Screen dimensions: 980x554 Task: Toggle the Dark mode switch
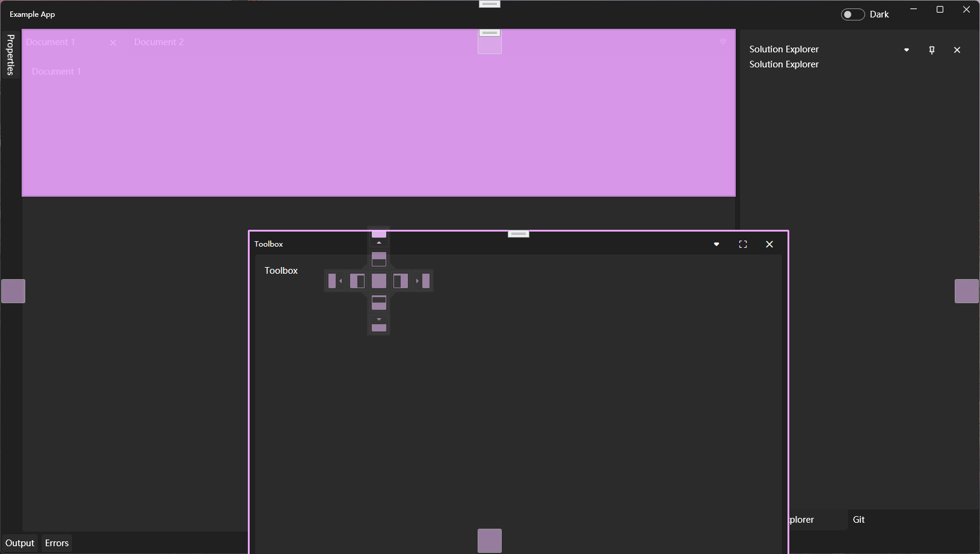point(853,14)
